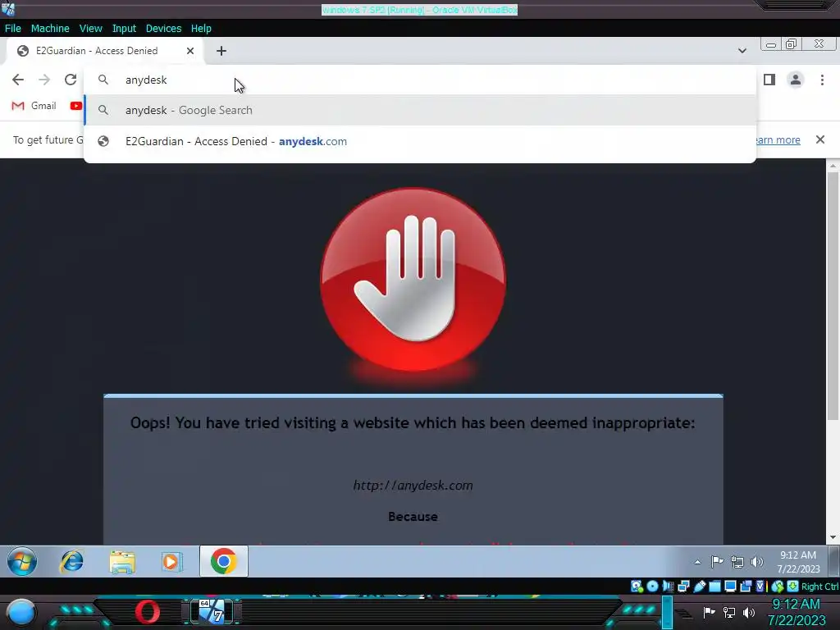Open guest network tray icon
Image resolution: width=840 pixels, height=630 pixels.
coord(737,562)
